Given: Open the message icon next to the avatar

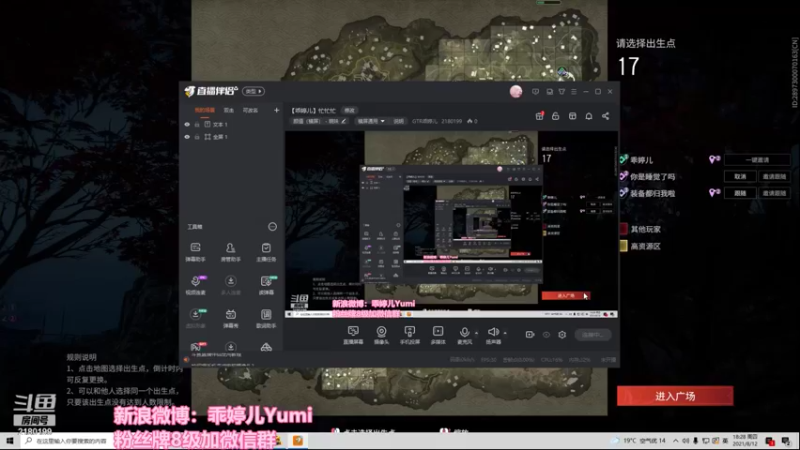Looking at the screenshot, I should [535, 92].
